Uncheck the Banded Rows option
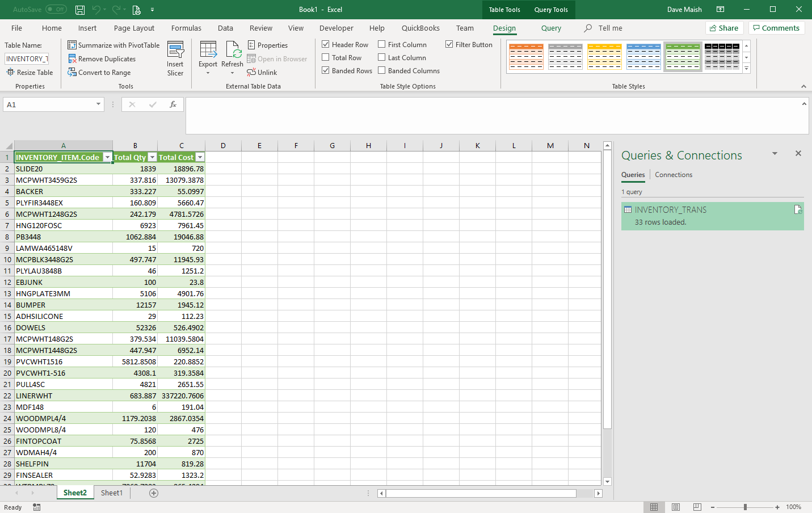Screen dimensions: 812x513 326,70
